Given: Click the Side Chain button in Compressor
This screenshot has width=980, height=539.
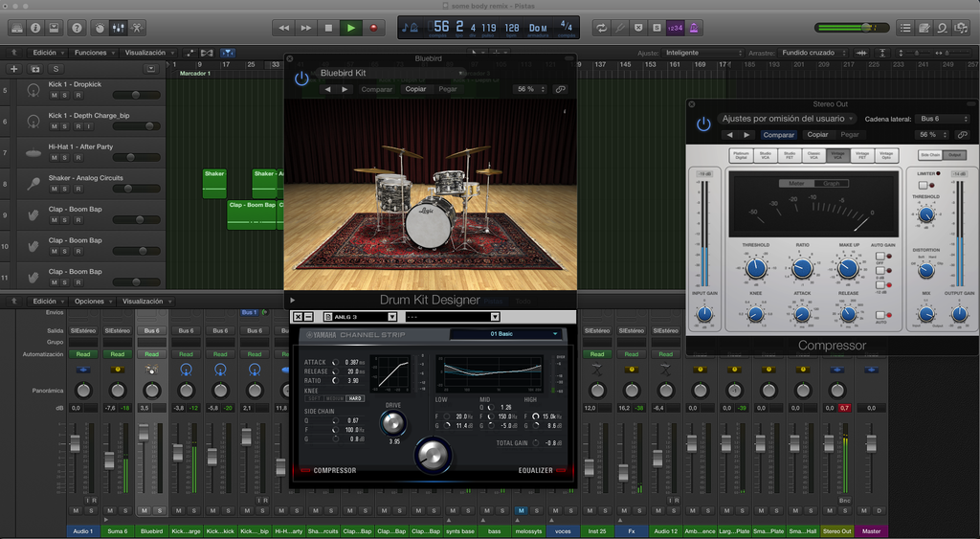Looking at the screenshot, I should (x=930, y=155).
